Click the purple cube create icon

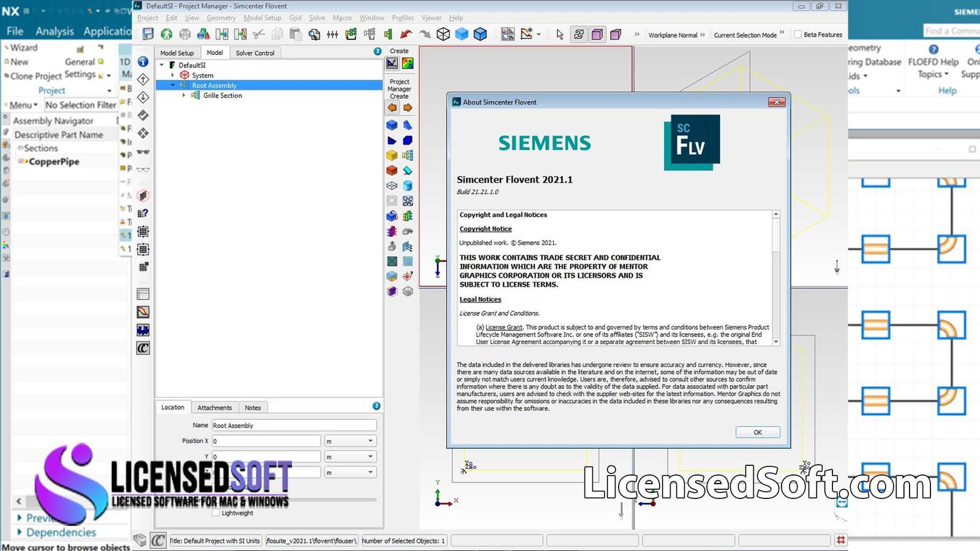pos(392,291)
